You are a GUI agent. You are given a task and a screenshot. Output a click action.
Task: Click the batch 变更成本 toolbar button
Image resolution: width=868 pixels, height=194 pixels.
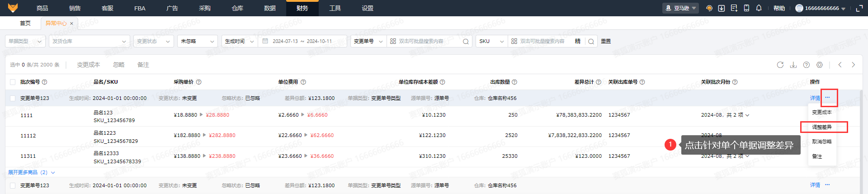click(89, 65)
